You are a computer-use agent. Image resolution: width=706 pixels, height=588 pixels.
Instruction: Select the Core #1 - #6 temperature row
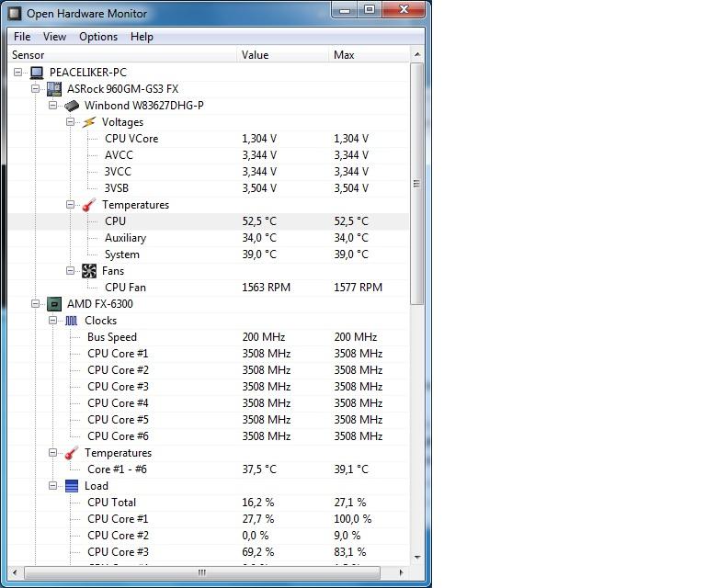tap(209, 469)
